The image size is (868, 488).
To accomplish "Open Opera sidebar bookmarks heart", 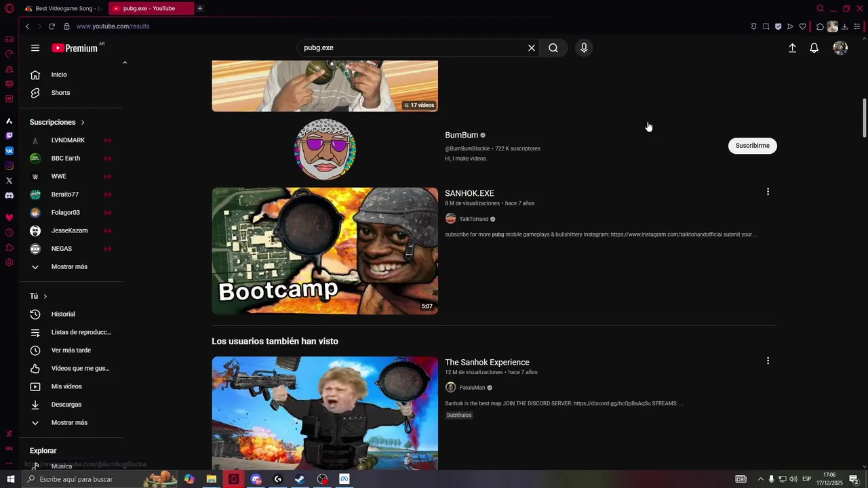I will coord(9,218).
